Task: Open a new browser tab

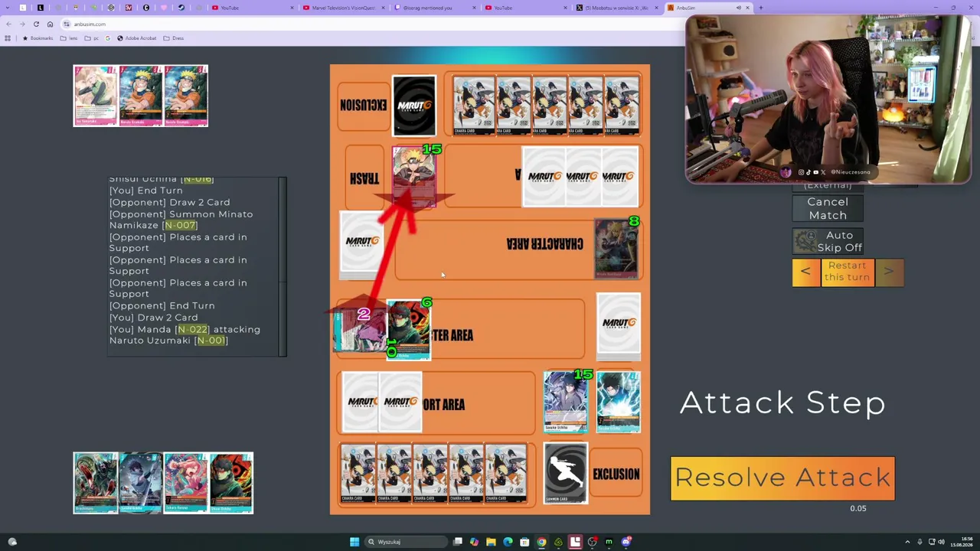Action: pyautogui.click(x=761, y=8)
